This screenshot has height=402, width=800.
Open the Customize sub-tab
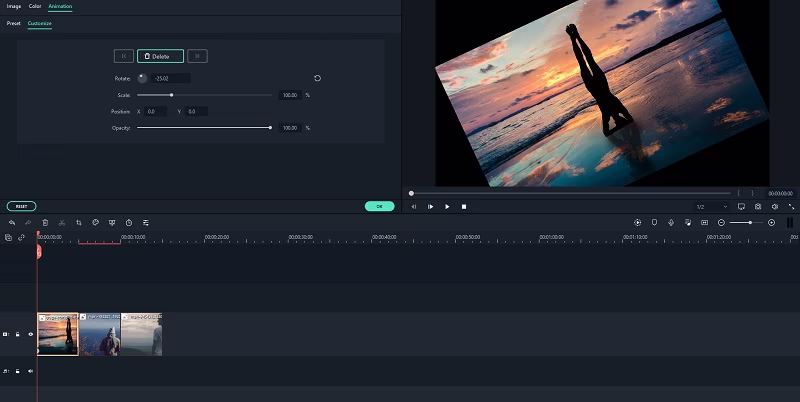[40, 23]
